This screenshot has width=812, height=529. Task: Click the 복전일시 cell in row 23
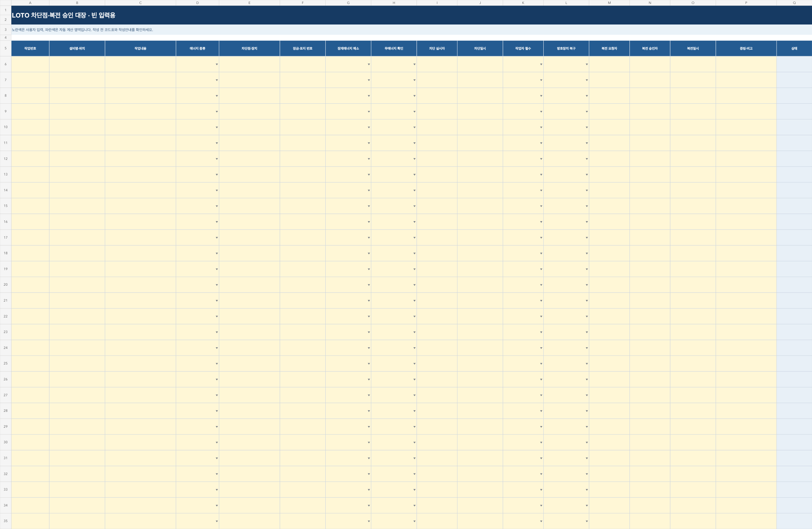click(x=693, y=332)
